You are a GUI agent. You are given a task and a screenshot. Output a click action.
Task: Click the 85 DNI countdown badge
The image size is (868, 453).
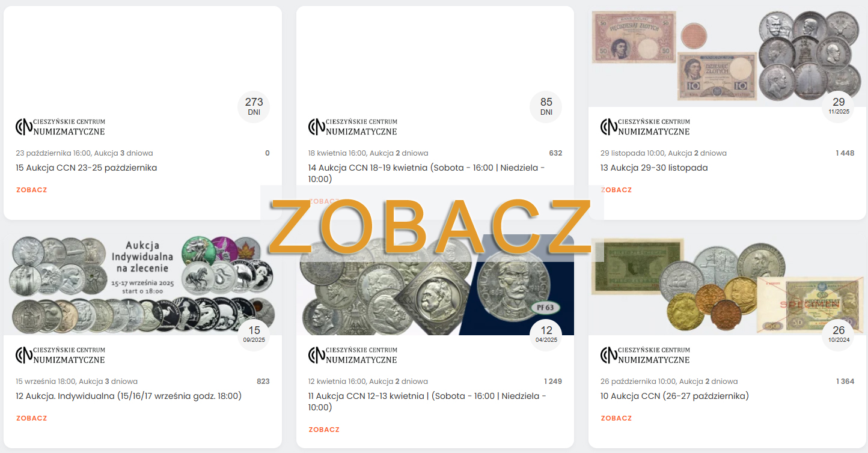[546, 106]
